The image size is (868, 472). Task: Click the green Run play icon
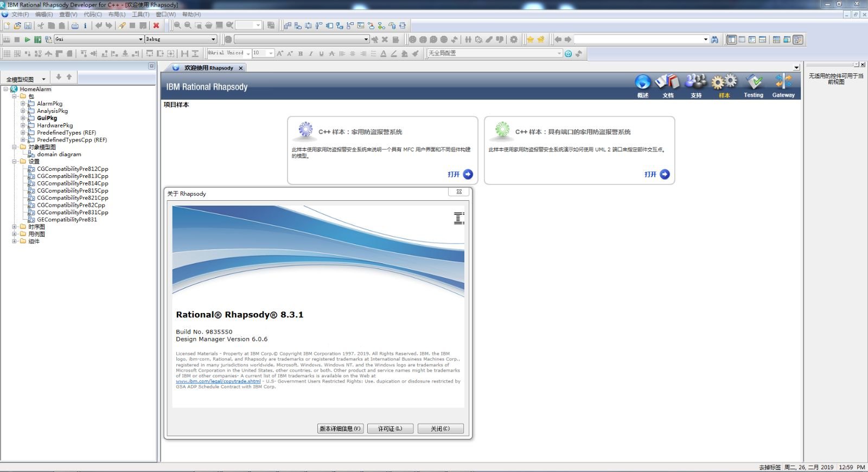pos(27,40)
